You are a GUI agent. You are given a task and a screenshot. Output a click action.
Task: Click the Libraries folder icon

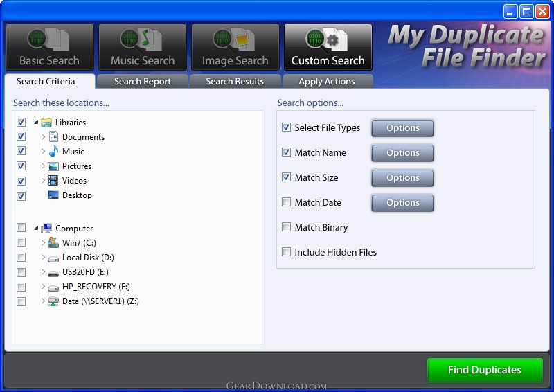tap(46, 123)
